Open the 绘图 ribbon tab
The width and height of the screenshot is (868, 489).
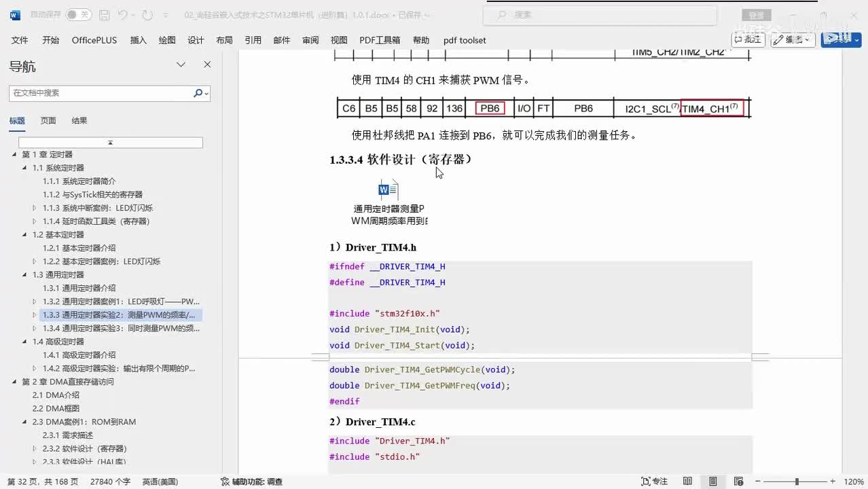[167, 40]
